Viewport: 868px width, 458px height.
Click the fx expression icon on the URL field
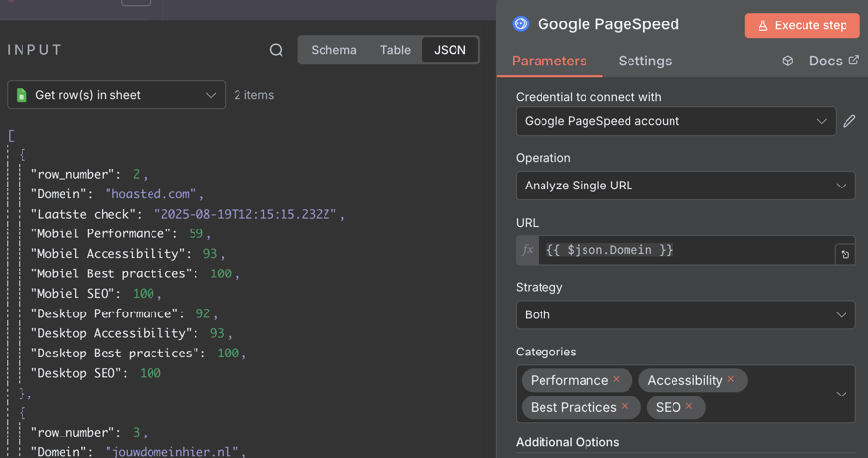tap(528, 250)
